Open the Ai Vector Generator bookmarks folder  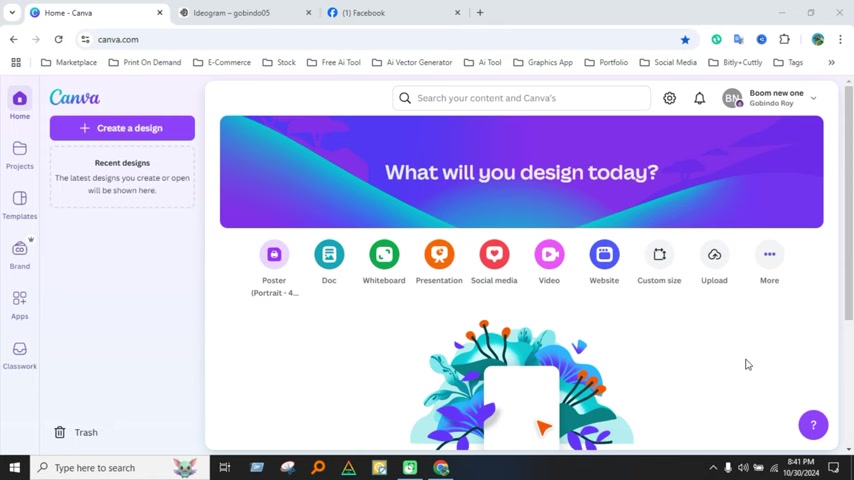coord(412,63)
